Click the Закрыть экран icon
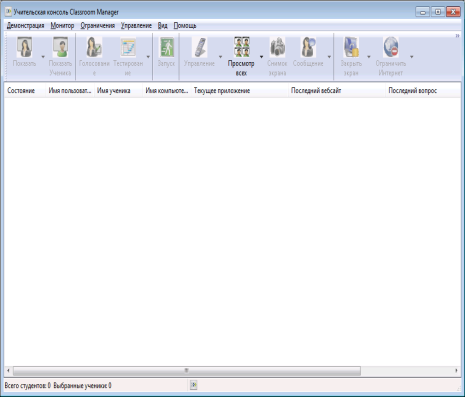 (x=351, y=47)
